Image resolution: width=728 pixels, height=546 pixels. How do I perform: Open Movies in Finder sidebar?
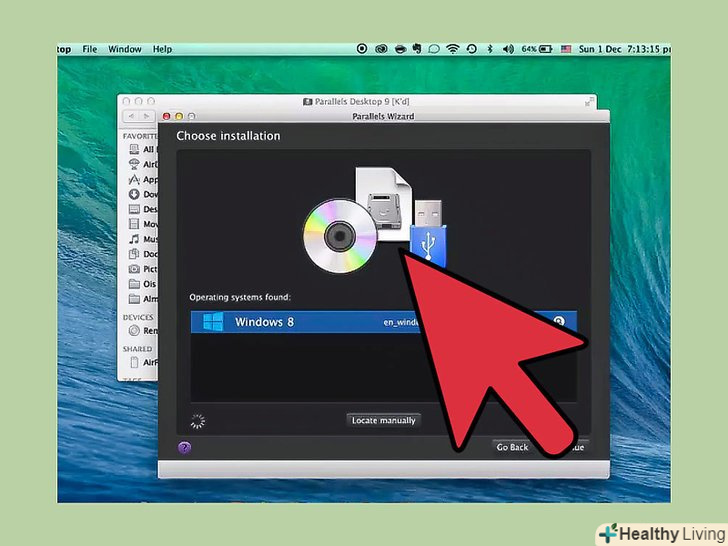pos(143,224)
